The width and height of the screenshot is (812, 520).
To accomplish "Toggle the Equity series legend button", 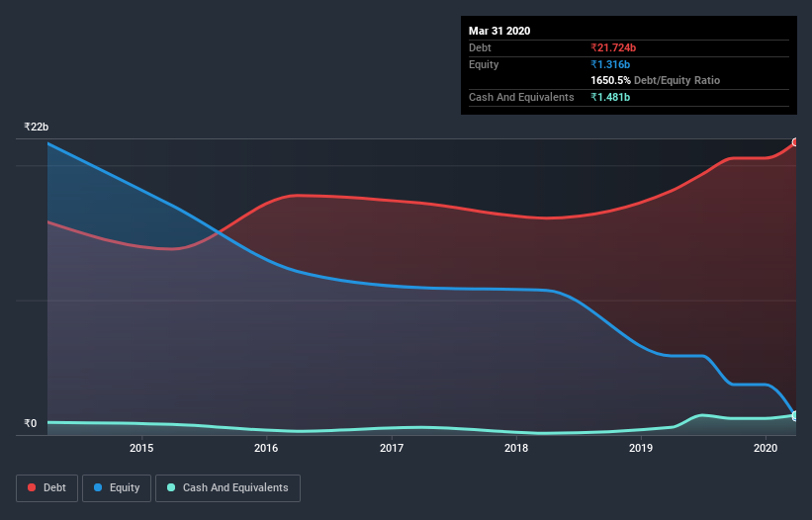I will pos(117,488).
